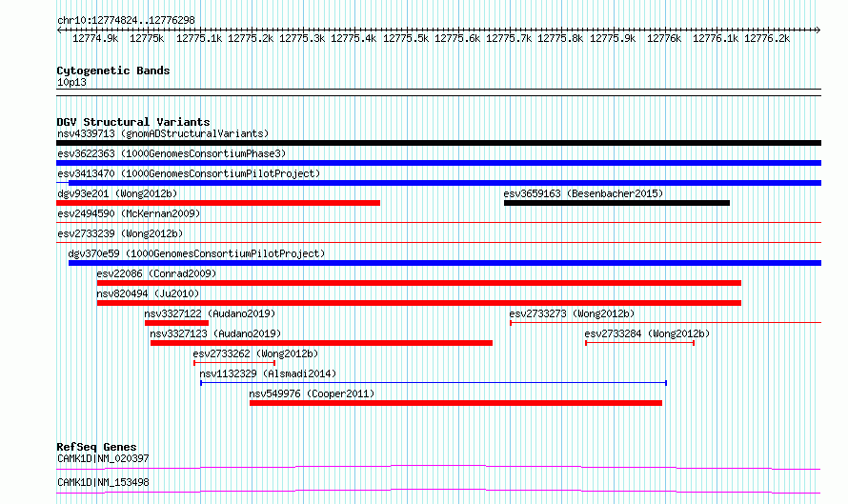Open nsv1132329 (Alsmadi2014) label
The width and height of the screenshot is (848, 504).
click(x=268, y=373)
